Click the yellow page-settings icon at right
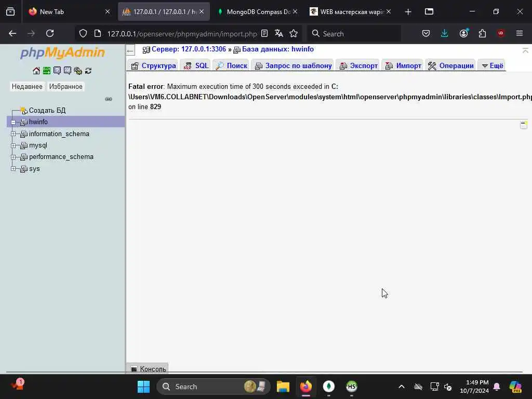Viewport: 532px width, 399px height. [x=524, y=125]
